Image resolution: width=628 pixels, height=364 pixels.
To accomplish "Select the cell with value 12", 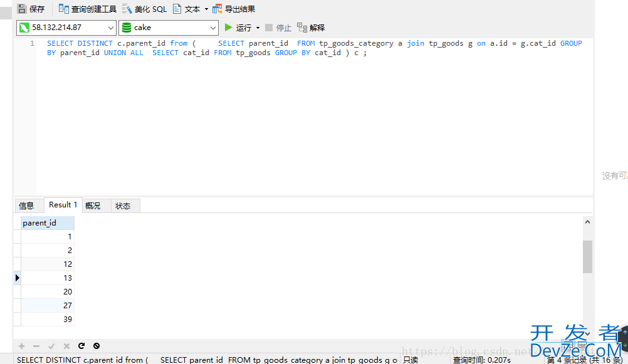I will [x=48, y=264].
